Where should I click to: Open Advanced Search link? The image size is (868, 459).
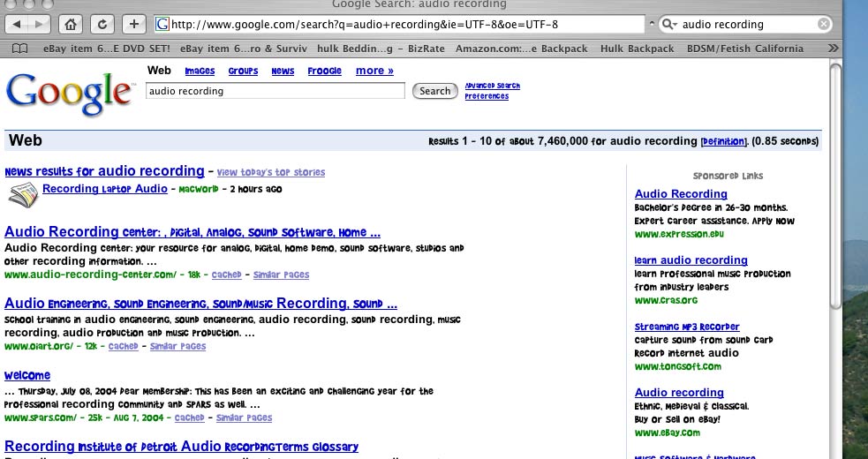pos(492,86)
